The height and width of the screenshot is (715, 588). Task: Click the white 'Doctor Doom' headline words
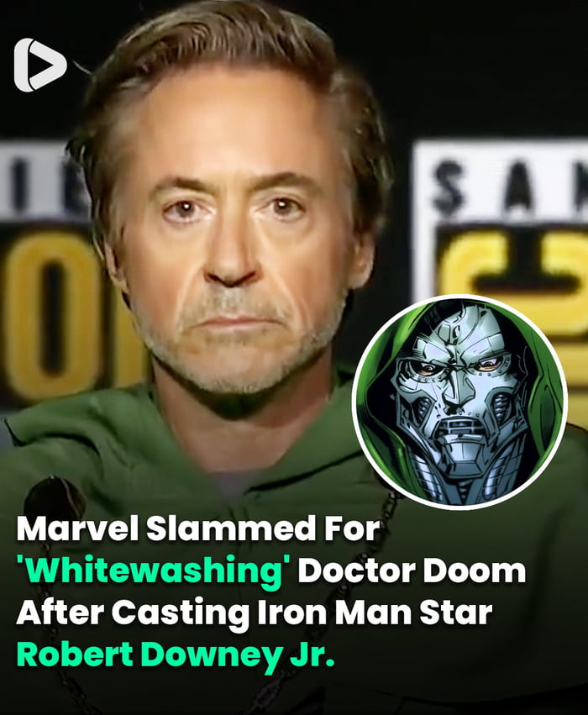click(x=412, y=570)
